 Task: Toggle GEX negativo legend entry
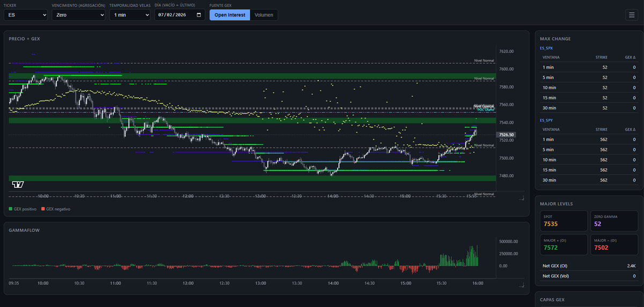click(x=55, y=209)
